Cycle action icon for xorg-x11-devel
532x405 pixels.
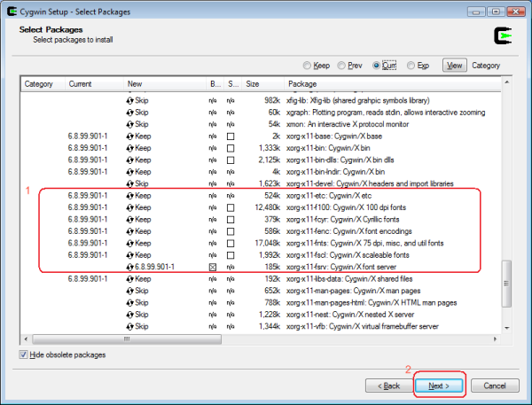[130, 183]
